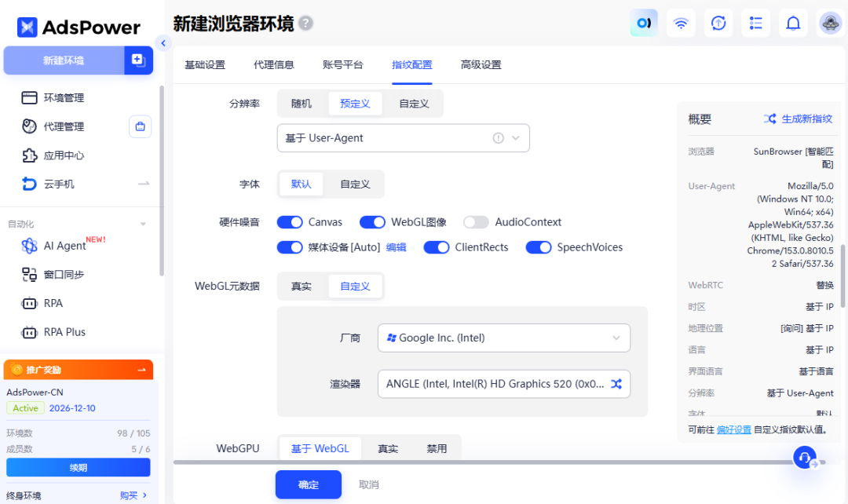Collapse the 自动化 sidebar section
The image size is (848, 504).
tap(143, 224)
